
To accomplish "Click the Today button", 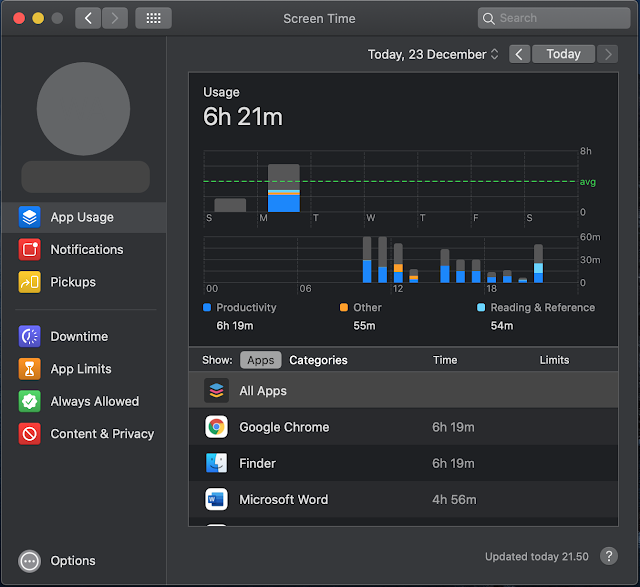I will click(x=563, y=54).
